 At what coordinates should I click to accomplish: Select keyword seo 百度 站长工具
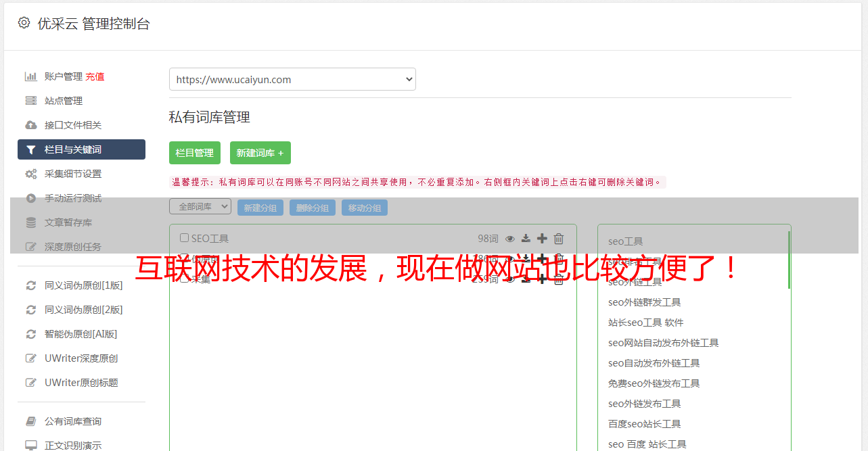(x=647, y=444)
